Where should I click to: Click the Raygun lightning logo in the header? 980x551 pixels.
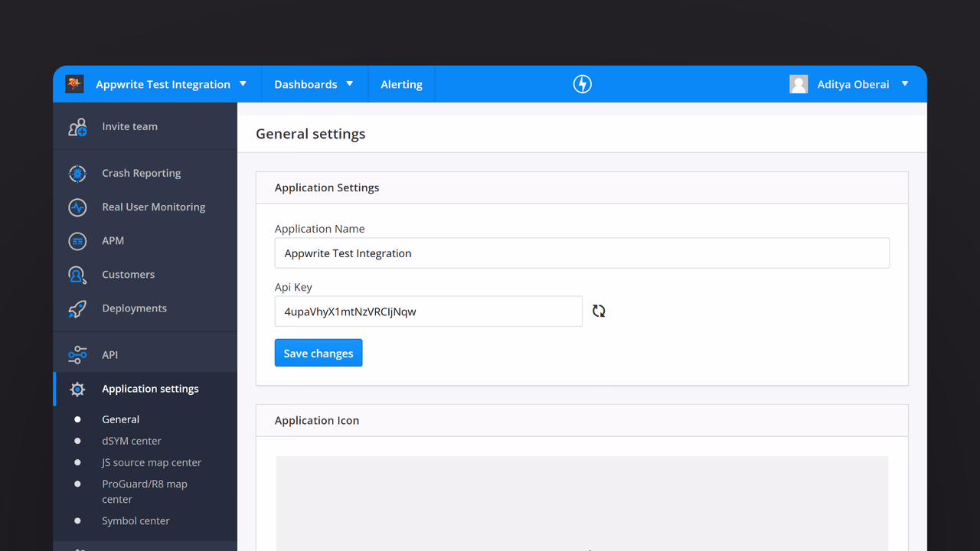(x=583, y=84)
